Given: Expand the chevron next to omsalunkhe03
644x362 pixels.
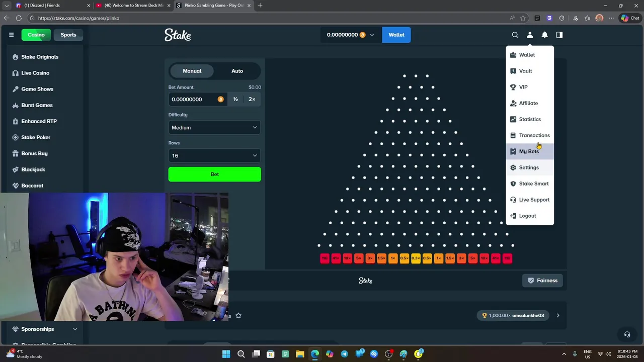Looking at the screenshot, I should 558,316.
